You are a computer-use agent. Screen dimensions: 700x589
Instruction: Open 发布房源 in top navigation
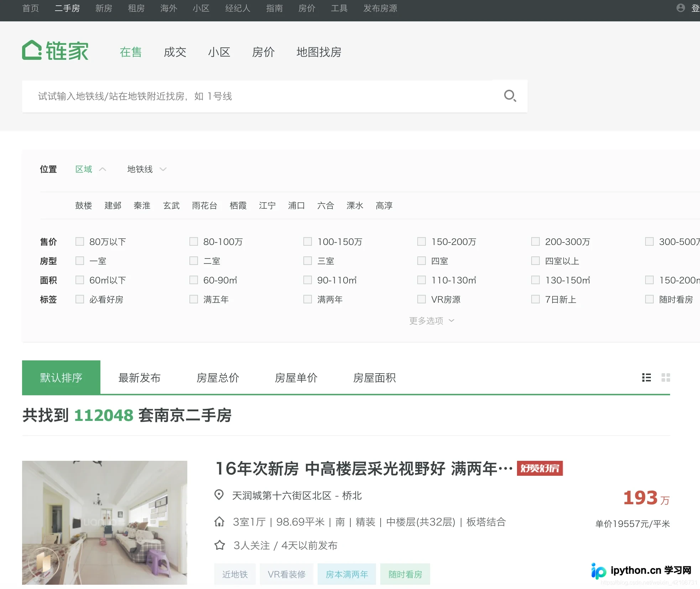(x=380, y=8)
